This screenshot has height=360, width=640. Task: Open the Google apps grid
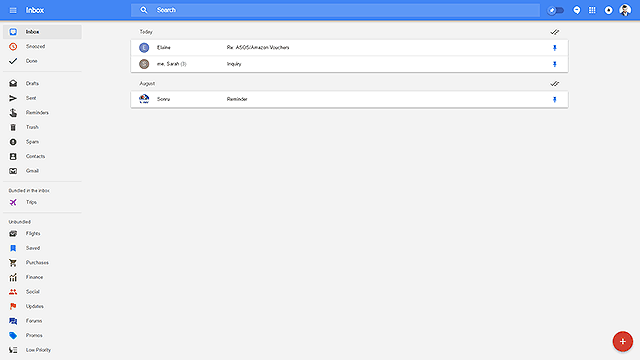(592, 10)
